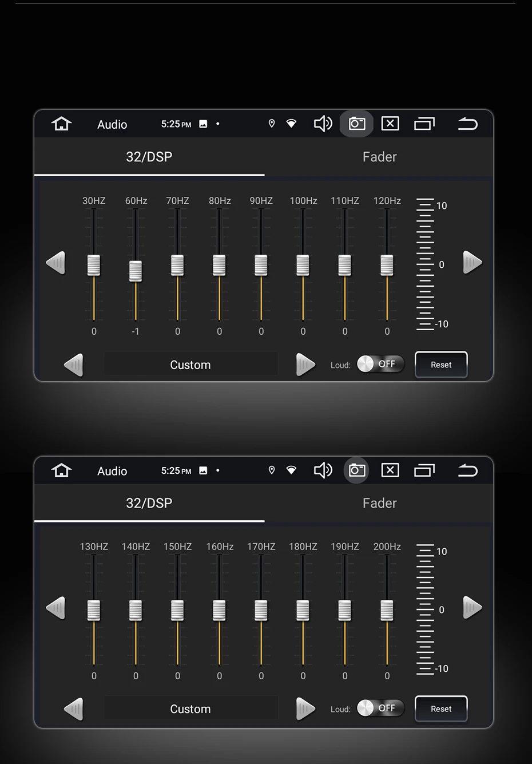This screenshot has height=764, width=532.
Task: Click the 190HZ slider handle
Action: point(344,610)
